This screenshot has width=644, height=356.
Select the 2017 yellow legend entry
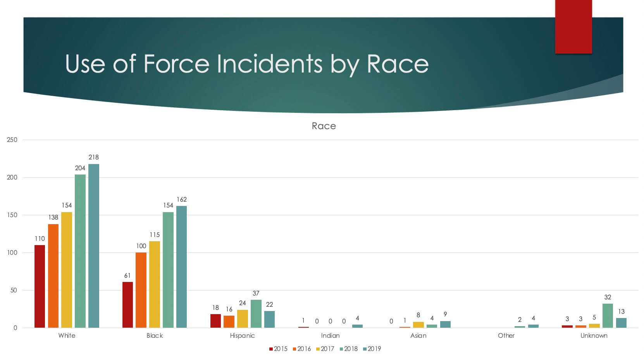[x=325, y=349]
